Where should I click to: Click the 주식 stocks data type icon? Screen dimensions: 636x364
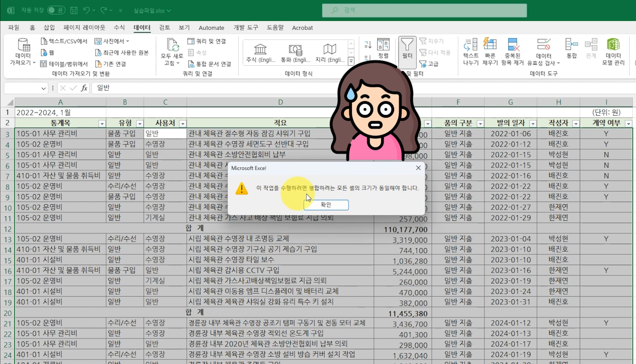pos(260,50)
